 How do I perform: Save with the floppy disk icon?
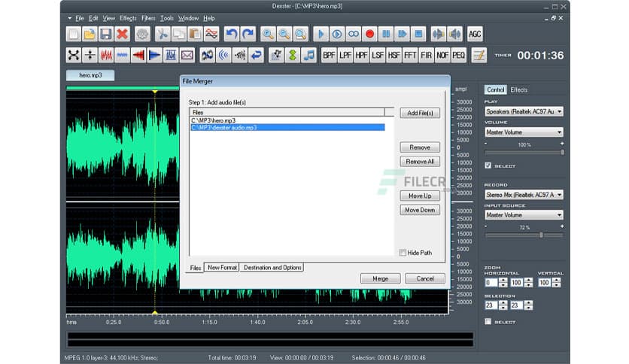click(106, 34)
